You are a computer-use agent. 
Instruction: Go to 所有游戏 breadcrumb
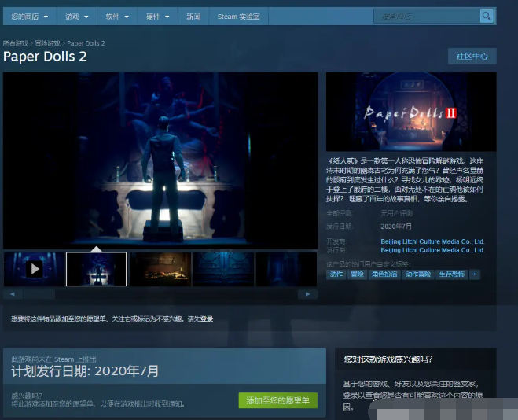(x=16, y=43)
